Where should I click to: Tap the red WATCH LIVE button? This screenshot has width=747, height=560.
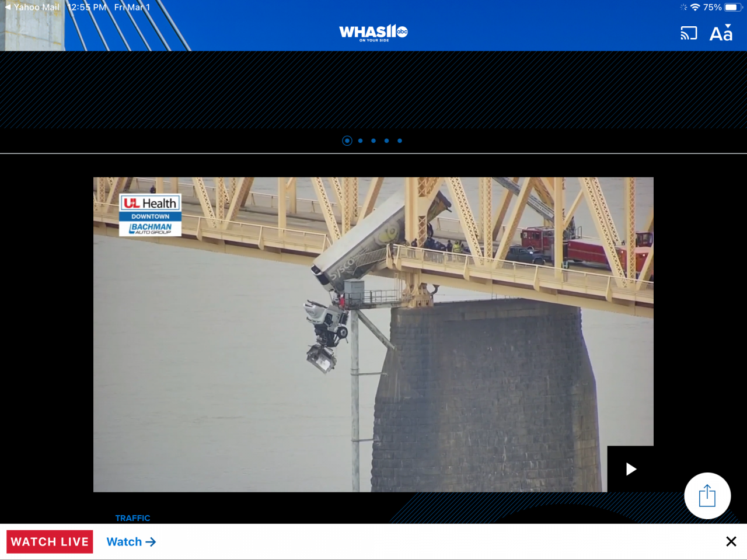click(x=50, y=542)
